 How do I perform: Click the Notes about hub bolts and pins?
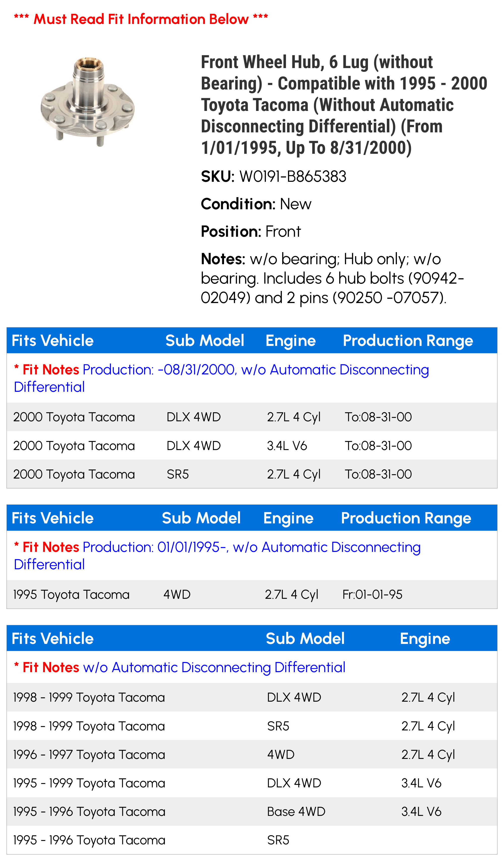tap(332, 278)
